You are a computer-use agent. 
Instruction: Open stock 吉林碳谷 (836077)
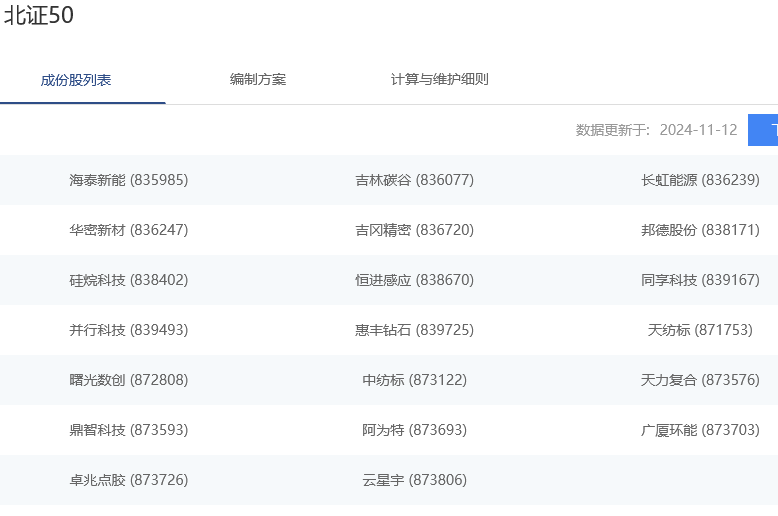point(414,180)
